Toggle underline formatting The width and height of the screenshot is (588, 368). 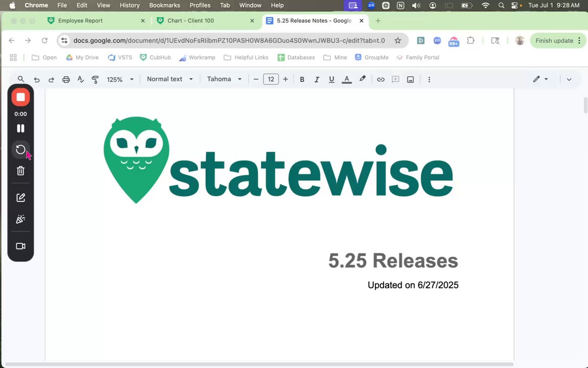(331, 80)
